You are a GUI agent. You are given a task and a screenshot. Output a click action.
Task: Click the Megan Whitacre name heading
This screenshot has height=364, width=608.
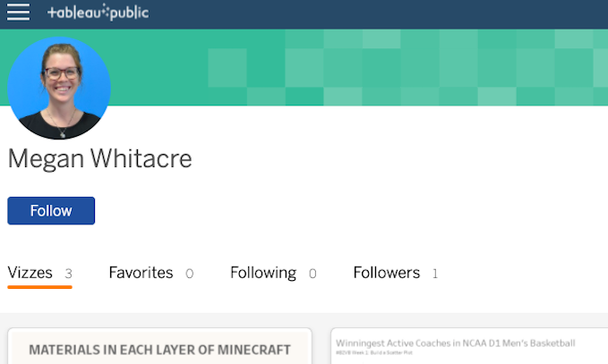[99, 158]
